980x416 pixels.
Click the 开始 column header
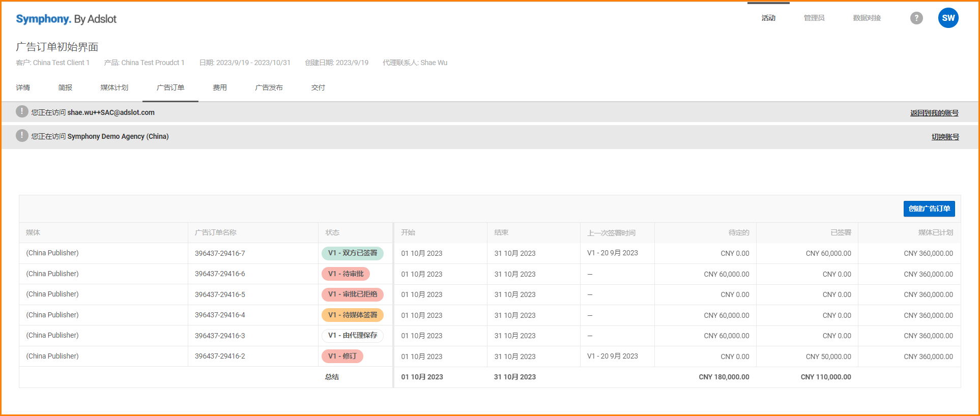pyautogui.click(x=408, y=232)
